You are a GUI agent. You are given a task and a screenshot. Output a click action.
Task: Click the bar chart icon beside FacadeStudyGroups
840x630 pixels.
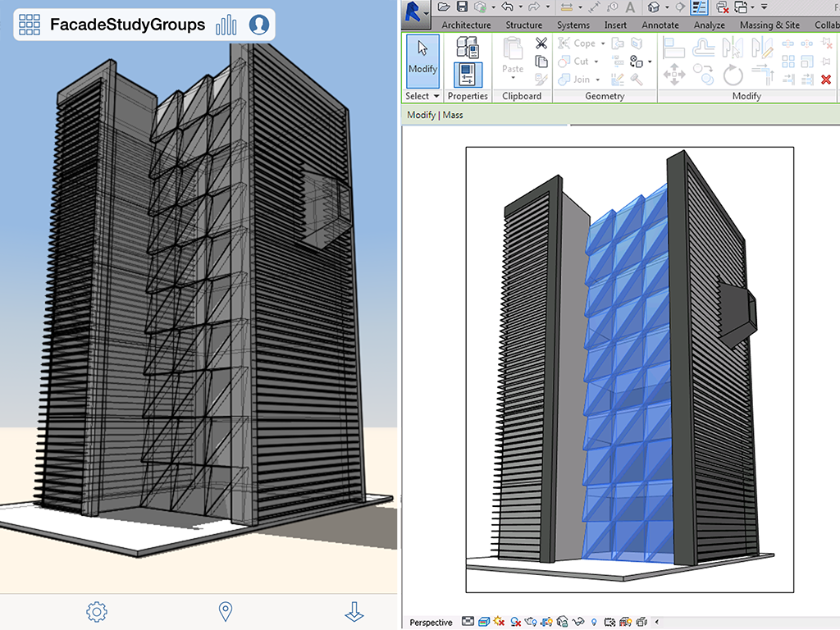226,25
